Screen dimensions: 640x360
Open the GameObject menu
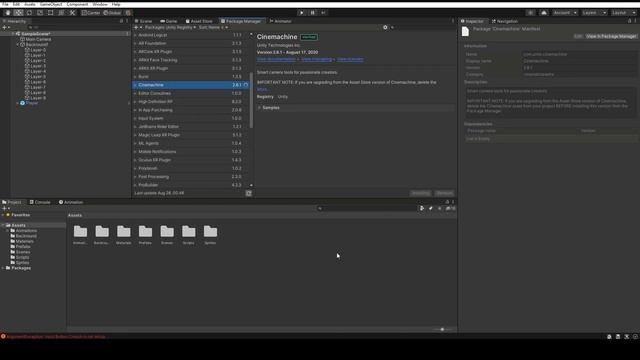51,4
